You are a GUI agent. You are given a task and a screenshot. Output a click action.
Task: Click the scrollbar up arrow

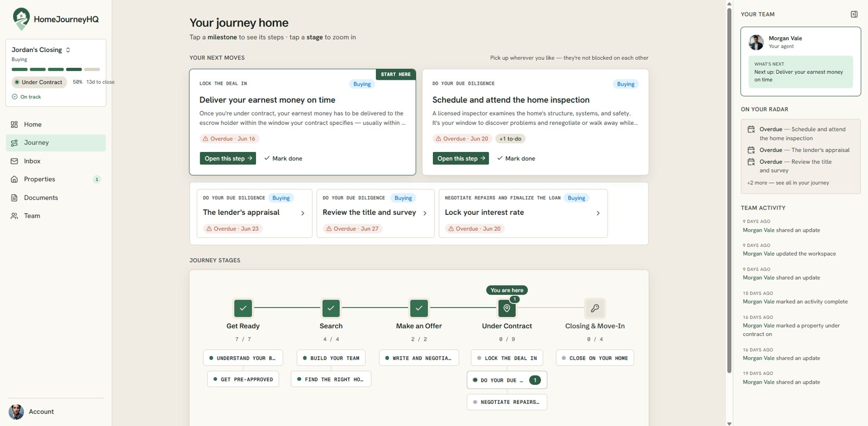(x=729, y=3)
